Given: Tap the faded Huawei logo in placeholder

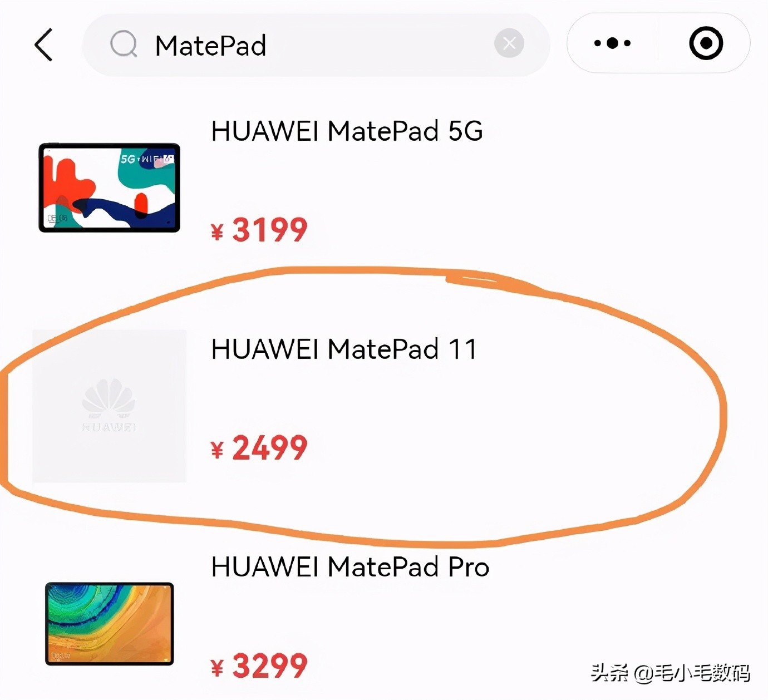Looking at the screenshot, I should point(109,405).
